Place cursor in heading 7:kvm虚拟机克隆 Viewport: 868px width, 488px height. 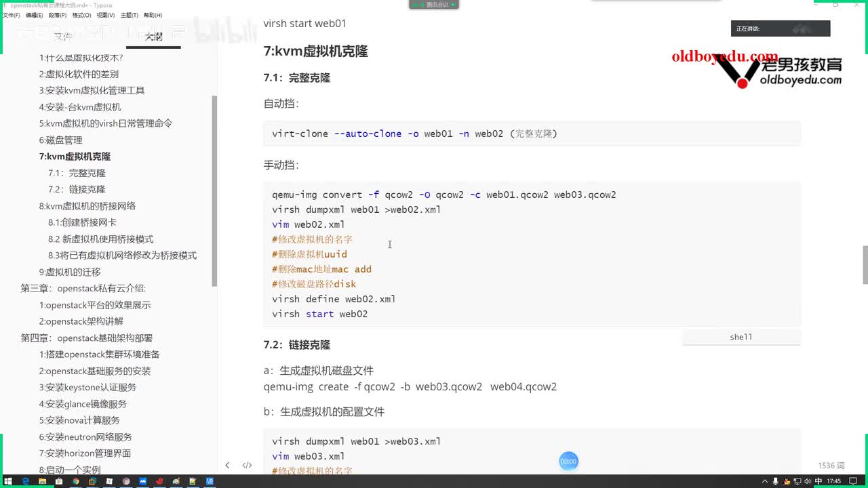click(315, 52)
